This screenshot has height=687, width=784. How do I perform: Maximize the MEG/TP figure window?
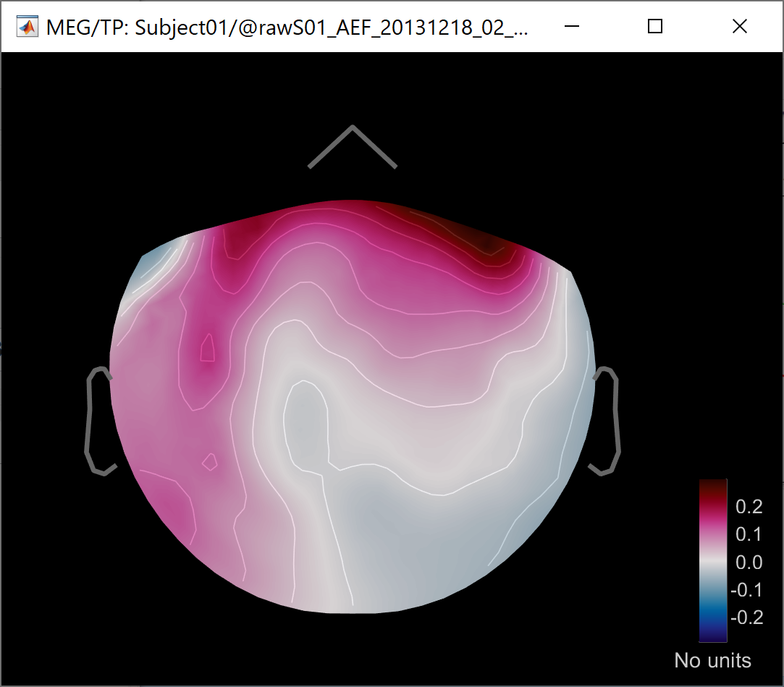click(655, 27)
